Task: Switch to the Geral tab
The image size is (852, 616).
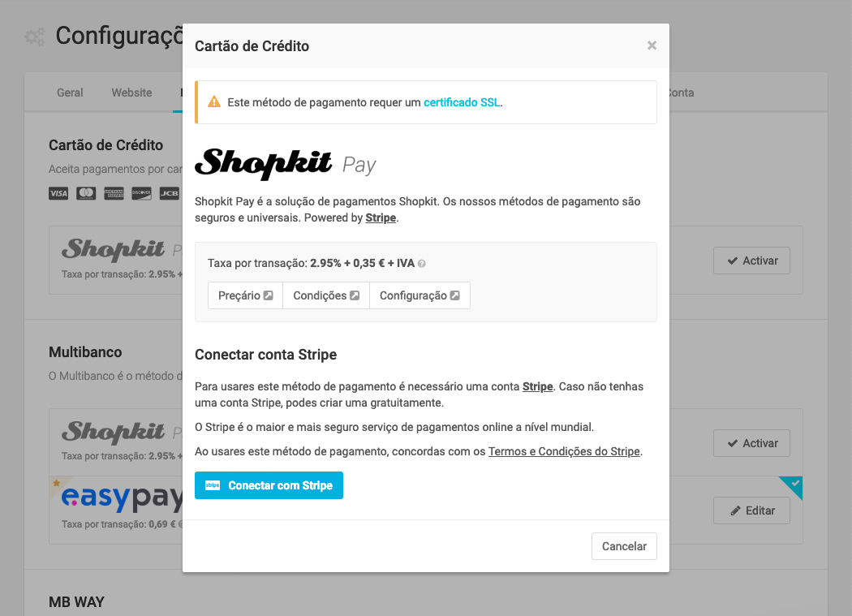Action: point(70,93)
